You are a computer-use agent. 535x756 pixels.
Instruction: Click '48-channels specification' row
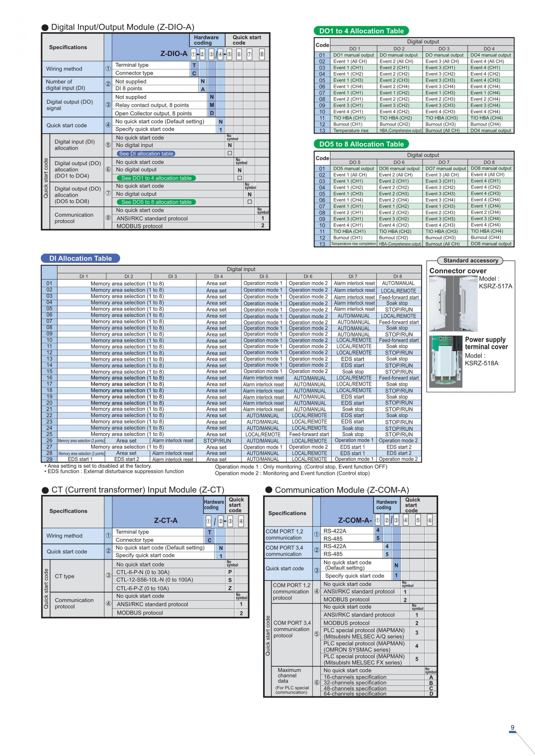click(x=355, y=688)
